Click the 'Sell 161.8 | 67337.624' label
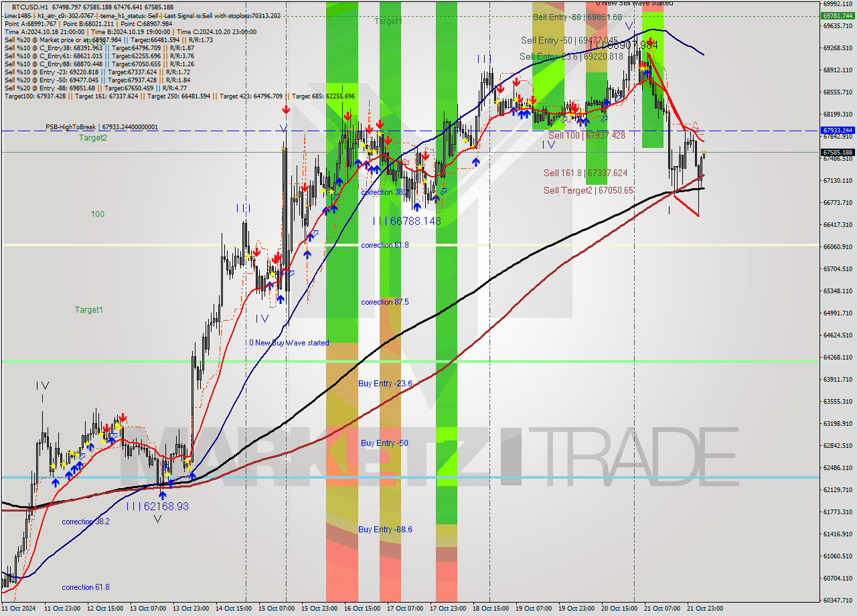 [x=585, y=173]
